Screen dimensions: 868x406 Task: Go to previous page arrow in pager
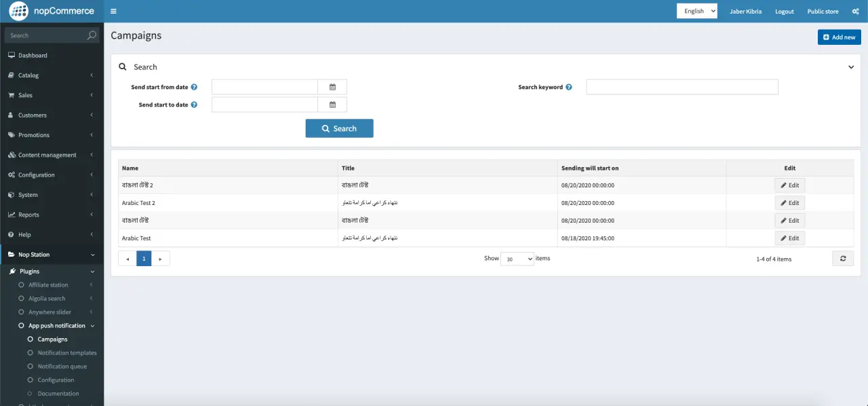[127, 259]
